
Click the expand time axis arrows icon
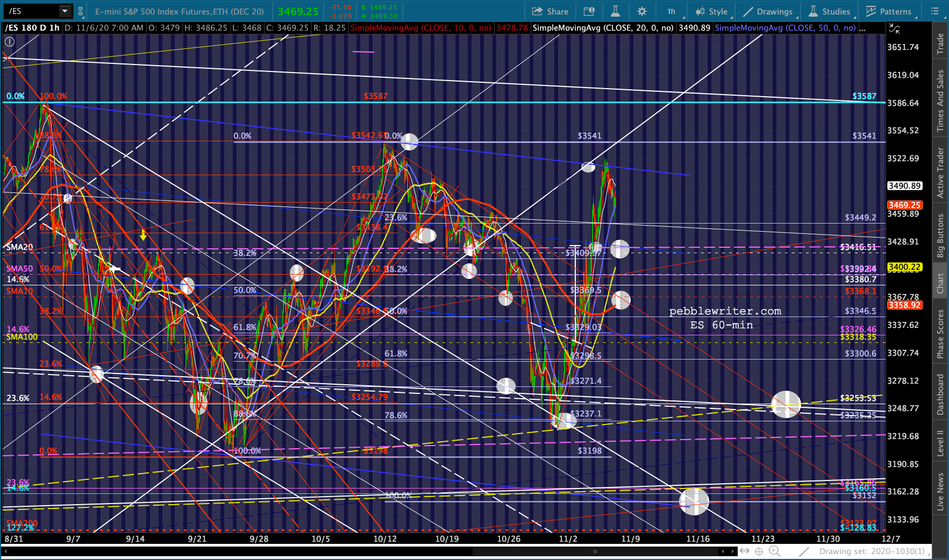click(745, 551)
